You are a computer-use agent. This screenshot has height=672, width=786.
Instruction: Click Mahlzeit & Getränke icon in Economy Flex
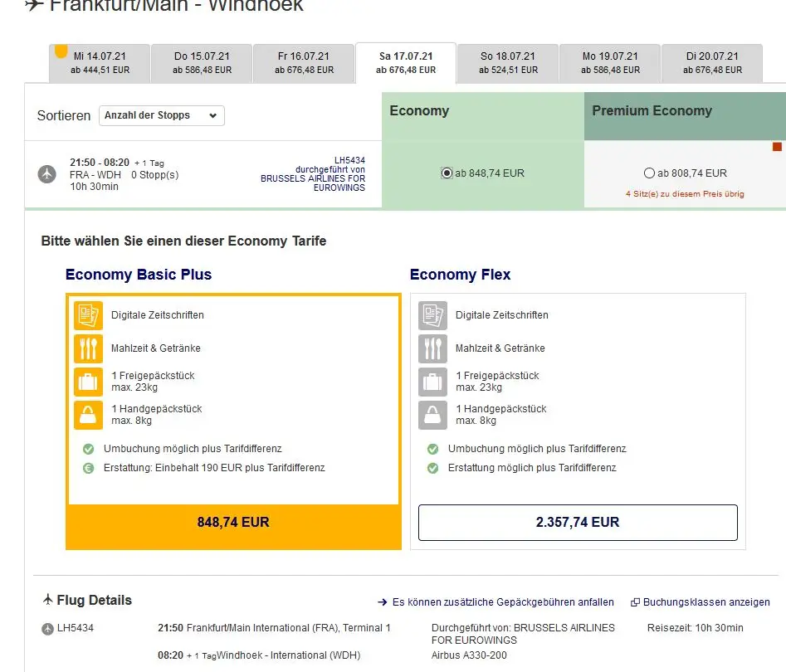[x=432, y=348]
